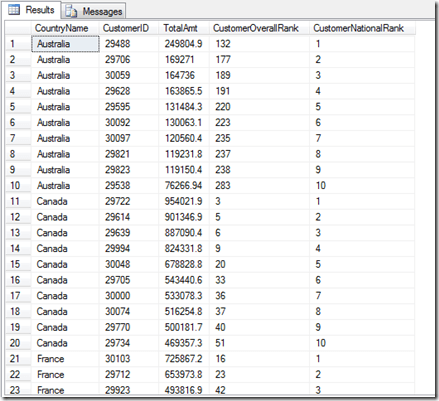Image resolution: width=439 pixels, height=401 pixels.
Task: Click the Results grid icon
Action: [14, 10]
